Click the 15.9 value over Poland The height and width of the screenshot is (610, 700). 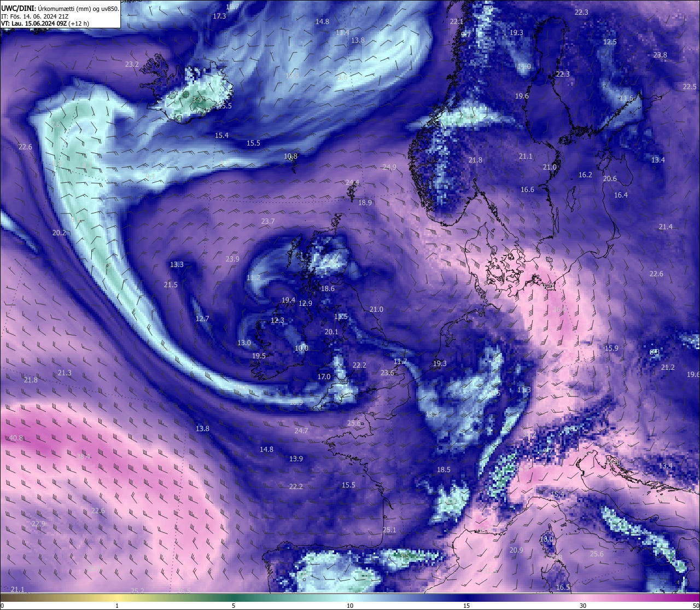[611, 348]
